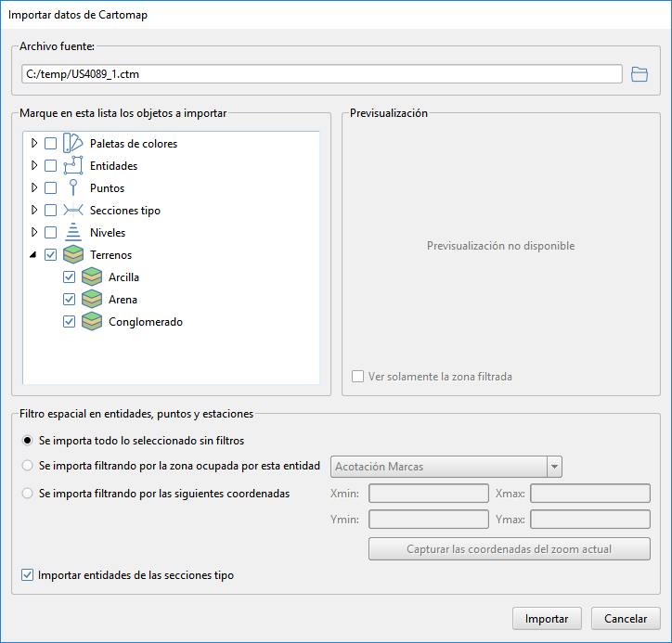Expand the Entidades tree node
This screenshot has width=672, height=643.
[34, 165]
